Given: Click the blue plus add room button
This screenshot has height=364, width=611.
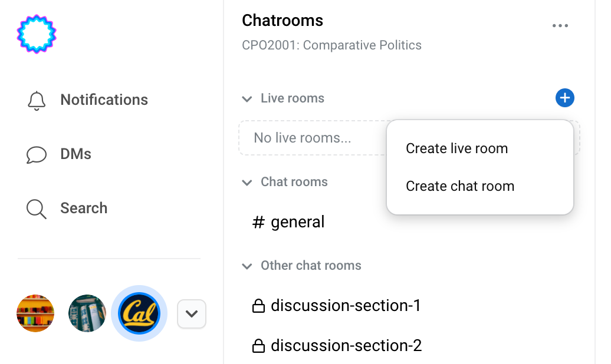Looking at the screenshot, I should click(564, 98).
